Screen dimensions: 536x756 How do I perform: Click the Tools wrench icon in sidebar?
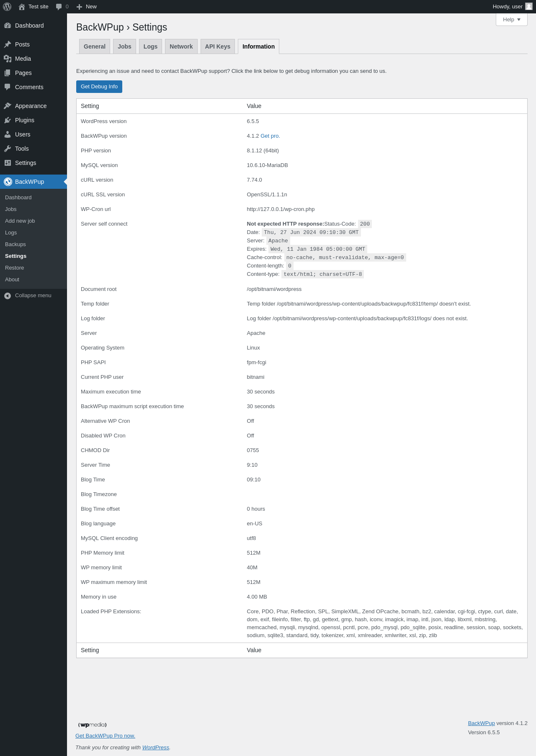click(8, 149)
